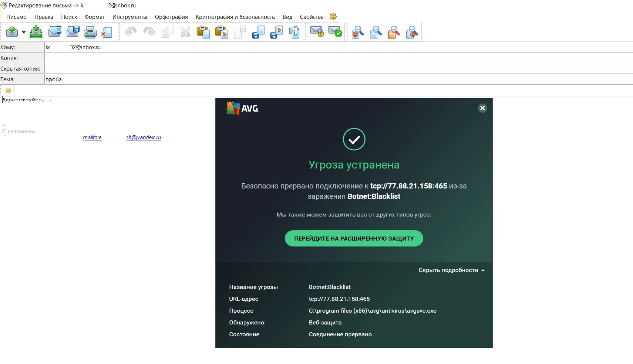Open the Формат menu
Screen dimensions: 633x364
click(x=95, y=17)
